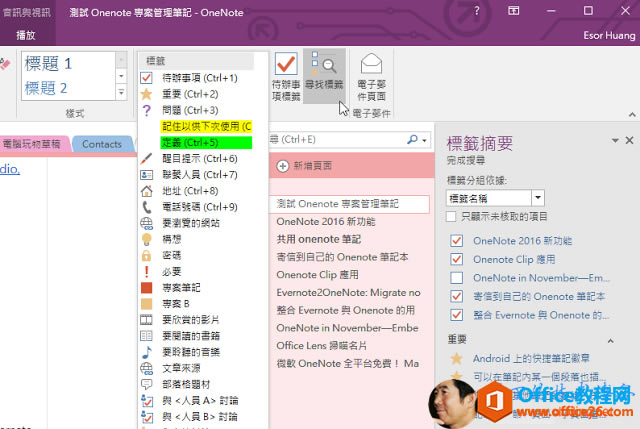Collapse the 重要 group in tag summary
The height and width of the screenshot is (429, 640).
tap(611, 341)
